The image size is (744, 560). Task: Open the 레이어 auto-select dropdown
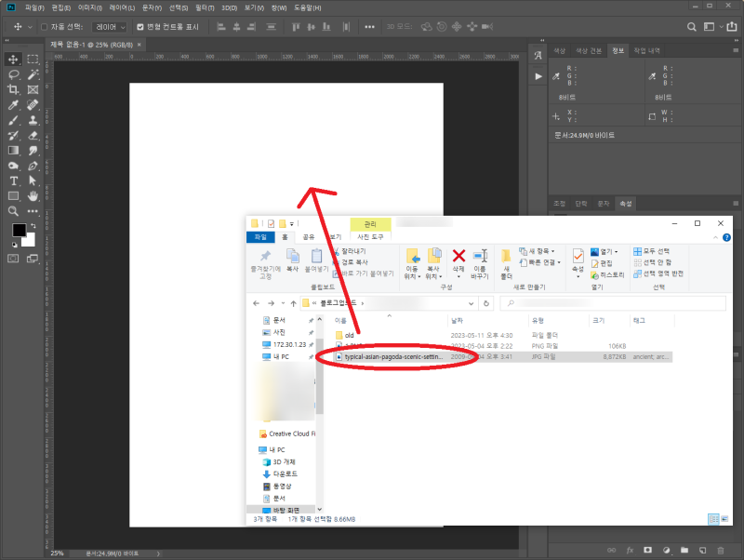[110, 27]
